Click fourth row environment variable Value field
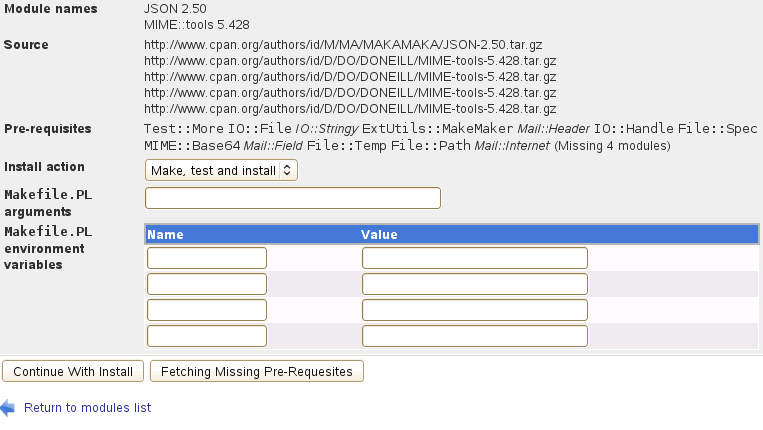Image resolution: width=763 pixels, height=430 pixels. click(475, 336)
